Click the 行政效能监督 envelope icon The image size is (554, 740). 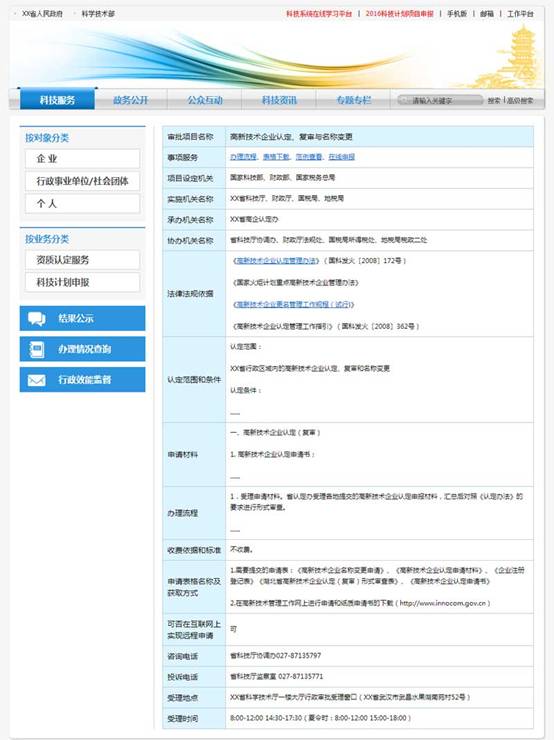coord(37,380)
